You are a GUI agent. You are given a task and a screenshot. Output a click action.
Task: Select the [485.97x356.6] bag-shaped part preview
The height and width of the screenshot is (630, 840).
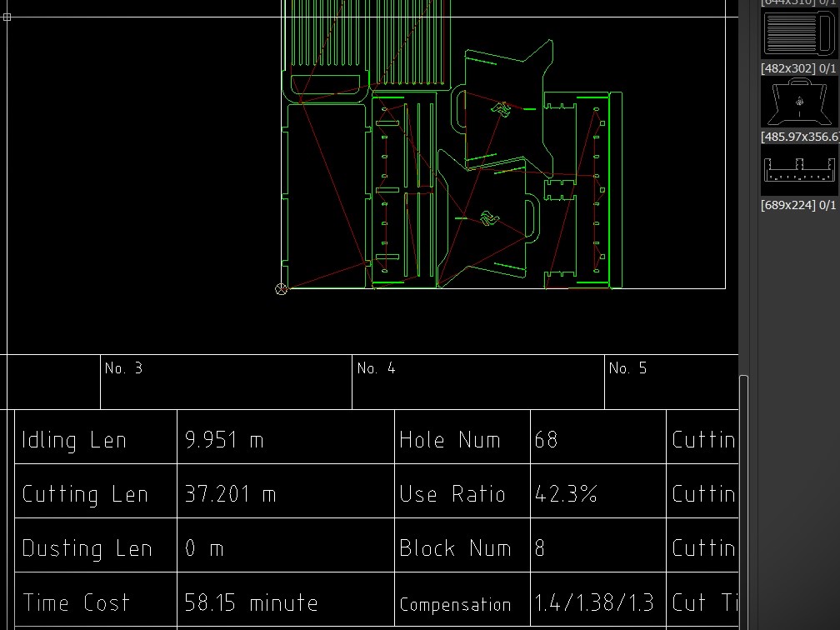(x=797, y=102)
